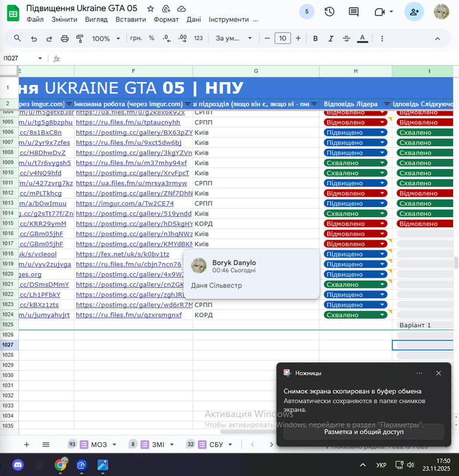This screenshot has width=459, height=476.
Task: Redo the last action
Action: pos(49,39)
